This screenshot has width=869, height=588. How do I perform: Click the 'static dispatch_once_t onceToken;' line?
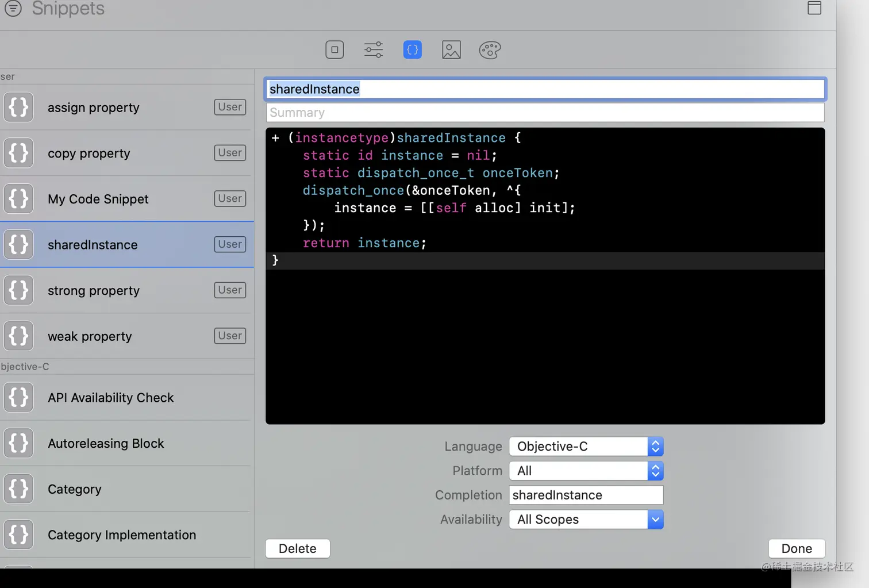click(x=431, y=173)
